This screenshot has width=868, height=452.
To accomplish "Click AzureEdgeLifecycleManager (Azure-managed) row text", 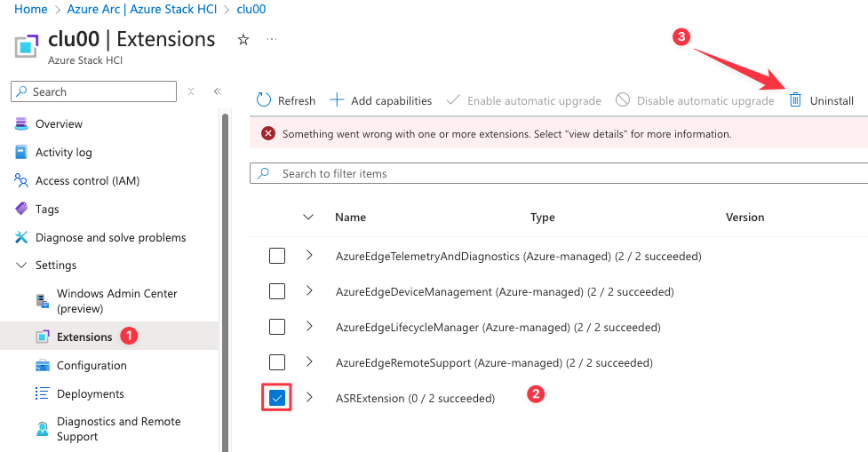I will click(x=498, y=328).
